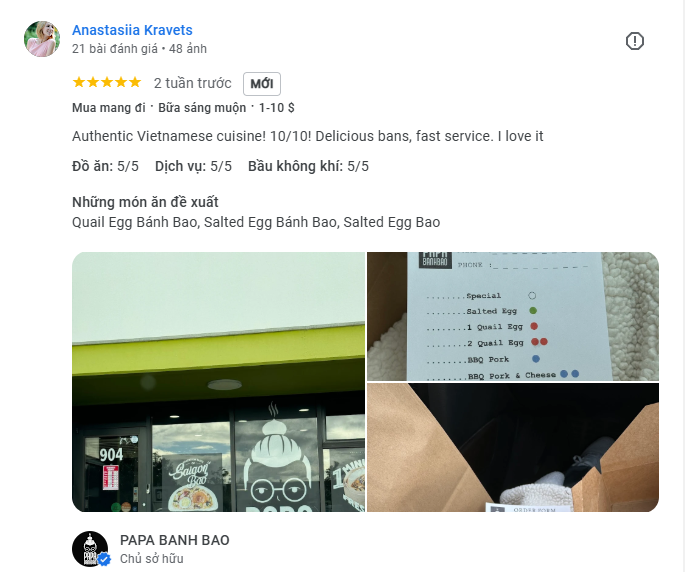Click the '21 bài đánh giá • 48 ảnh' text
Image resolution: width=685 pixels, height=572 pixels.
(139, 49)
